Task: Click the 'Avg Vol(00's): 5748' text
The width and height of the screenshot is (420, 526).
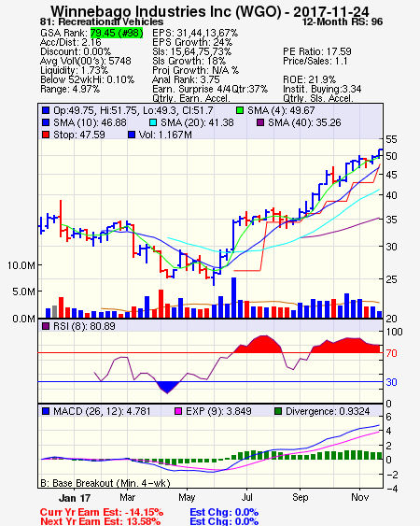Action: pos(86,61)
